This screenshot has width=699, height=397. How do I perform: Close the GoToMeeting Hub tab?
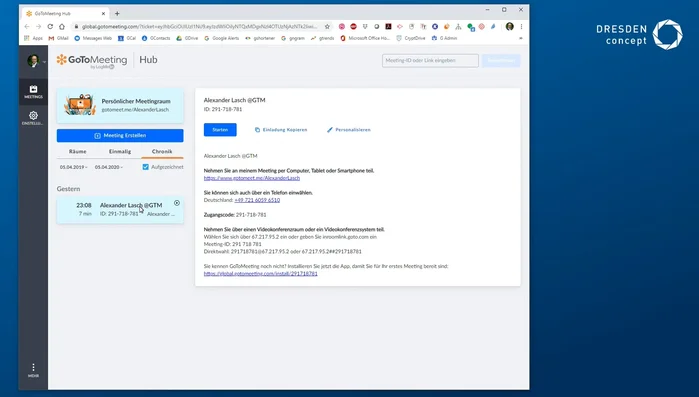(103, 14)
